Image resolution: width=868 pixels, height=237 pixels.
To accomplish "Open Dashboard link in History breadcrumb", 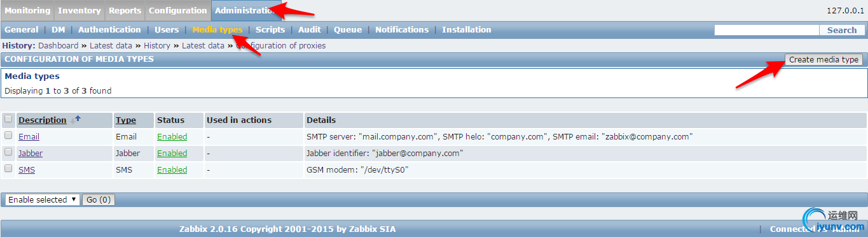I will 59,46.
